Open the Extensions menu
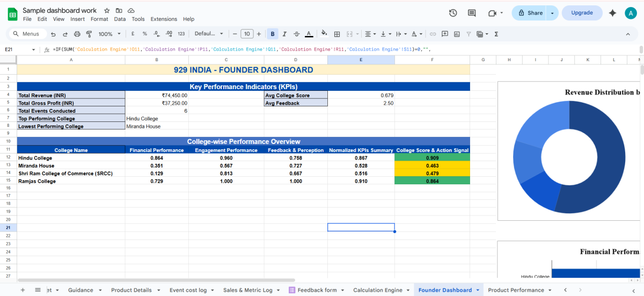The image size is (644, 296). tap(164, 19)
